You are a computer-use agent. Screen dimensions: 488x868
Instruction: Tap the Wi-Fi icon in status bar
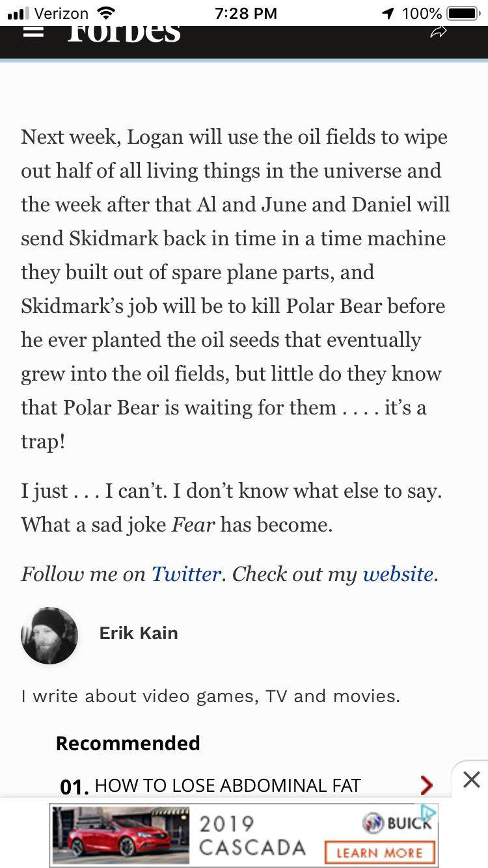coord(105,13)
